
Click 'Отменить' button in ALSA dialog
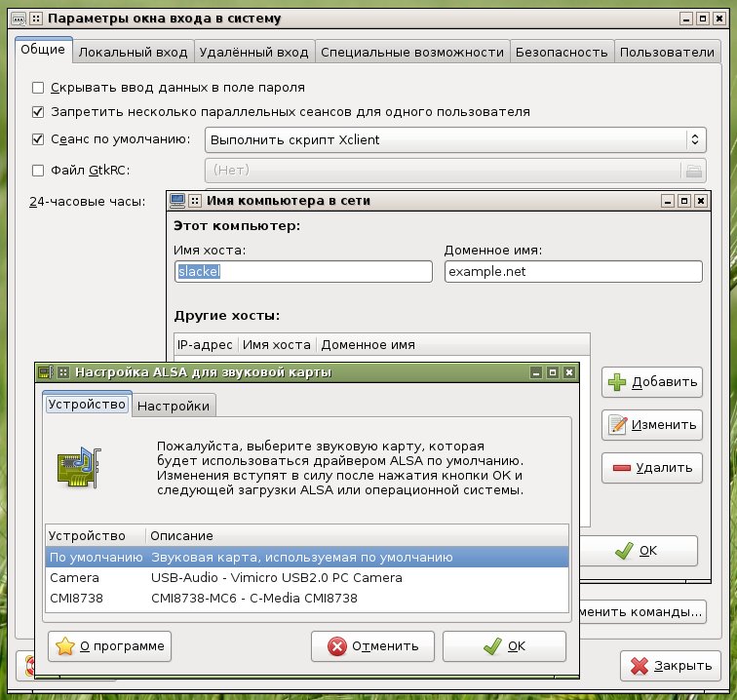point(372,646)
